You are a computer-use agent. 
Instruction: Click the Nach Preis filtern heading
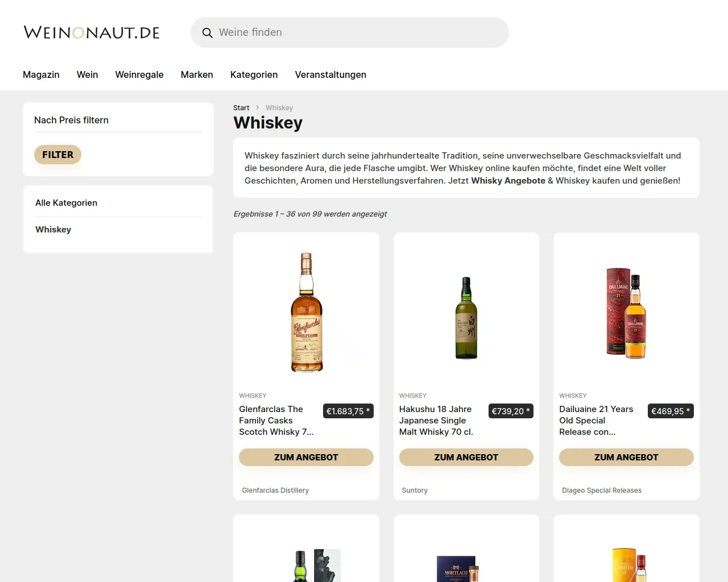(71, 120)
